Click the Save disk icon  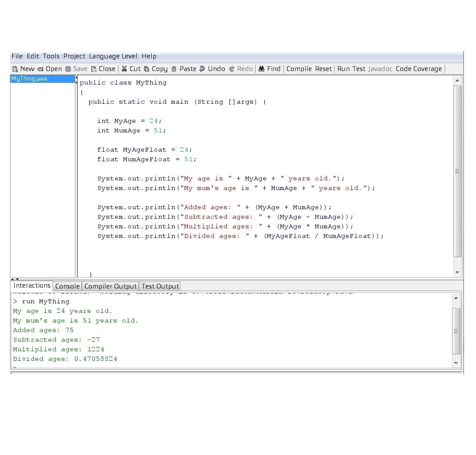pos(68,69)
